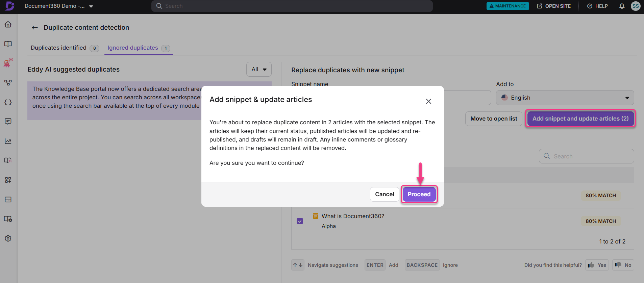Open the Drive storage sidebar icon
The width and height of the screenshot is (644, 283).
(8, 200)
